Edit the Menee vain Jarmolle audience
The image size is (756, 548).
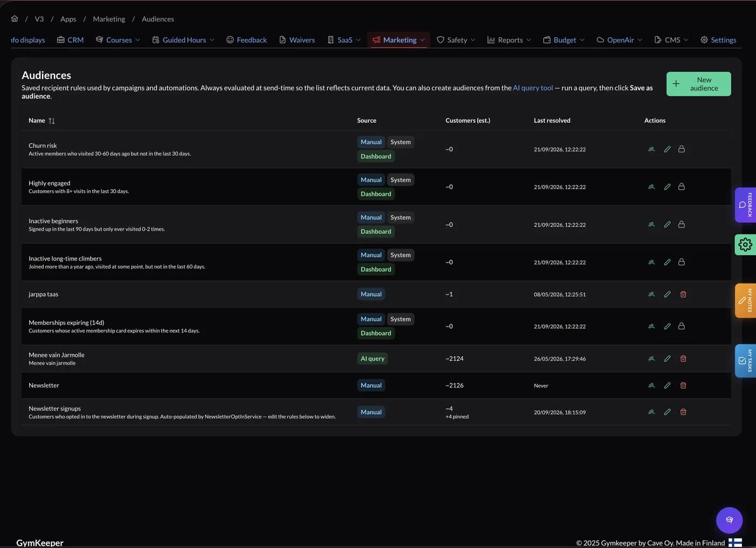(667, 359)
